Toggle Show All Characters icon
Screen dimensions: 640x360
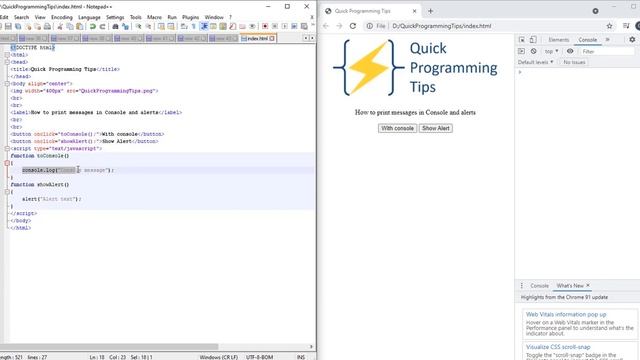(194, 26)
